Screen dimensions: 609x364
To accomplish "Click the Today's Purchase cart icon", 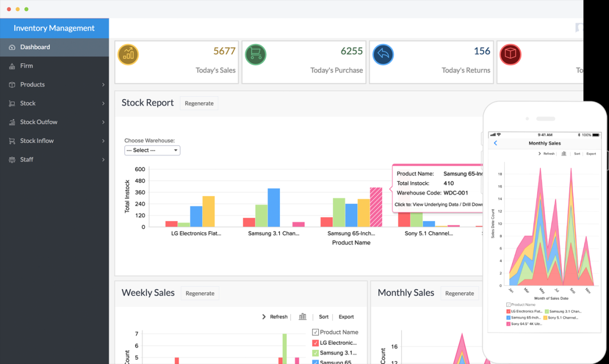I will (255, 55).
